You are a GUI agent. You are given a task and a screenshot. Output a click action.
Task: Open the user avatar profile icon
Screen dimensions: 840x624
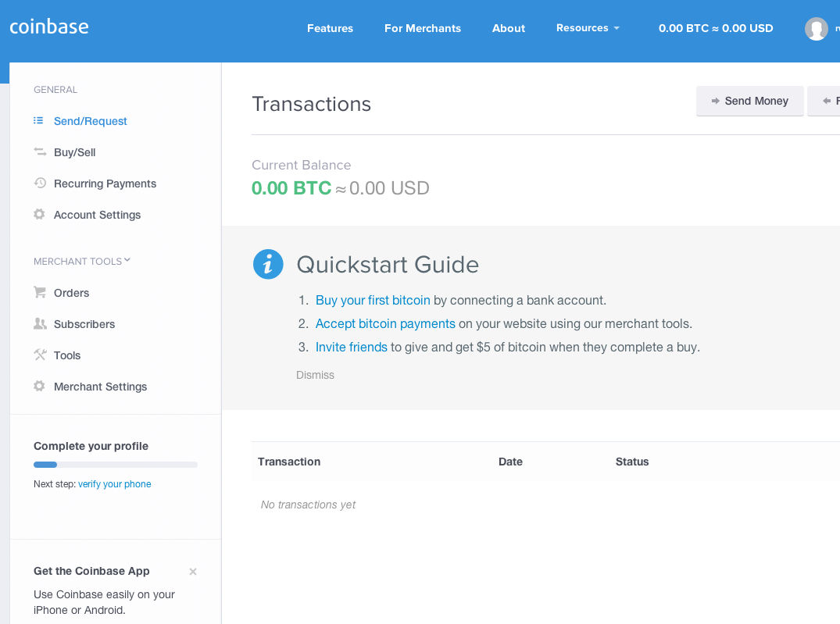816,28
